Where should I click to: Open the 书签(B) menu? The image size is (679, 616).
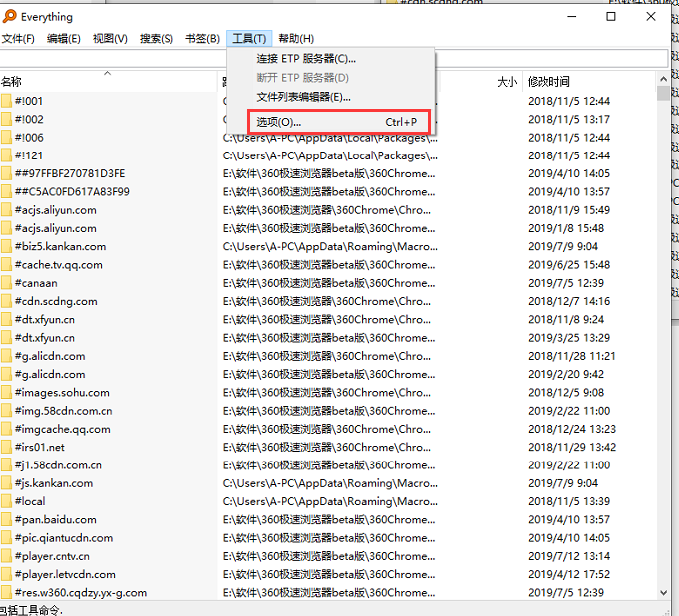point(202,39)
